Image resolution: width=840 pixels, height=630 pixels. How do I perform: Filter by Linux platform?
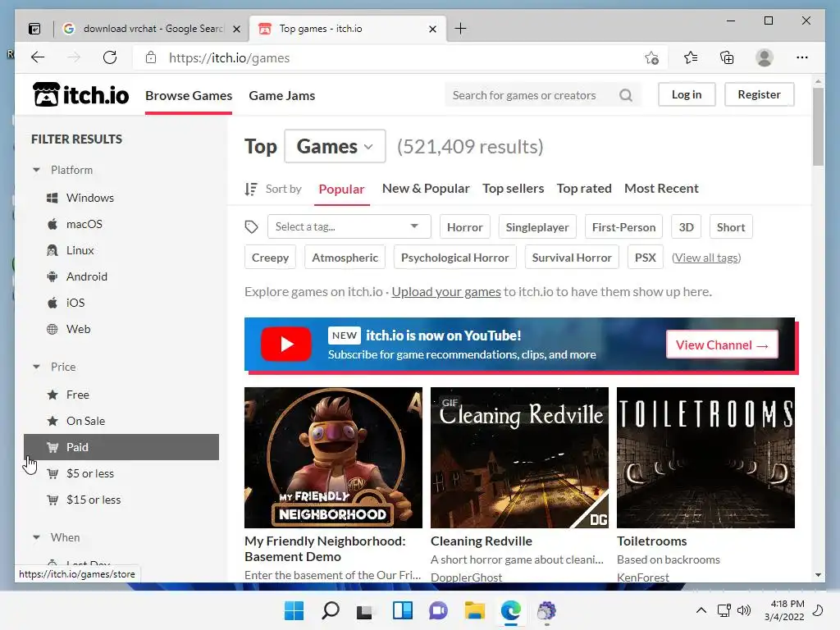click(80, 250)
